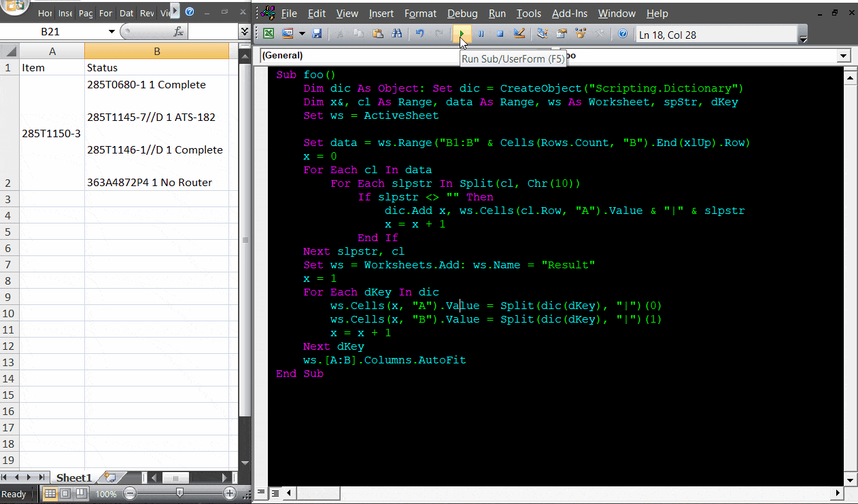Click the Run Sub/UserForm play icon
Viewport: 858px width, 504px height.
(x=462, y=33)
